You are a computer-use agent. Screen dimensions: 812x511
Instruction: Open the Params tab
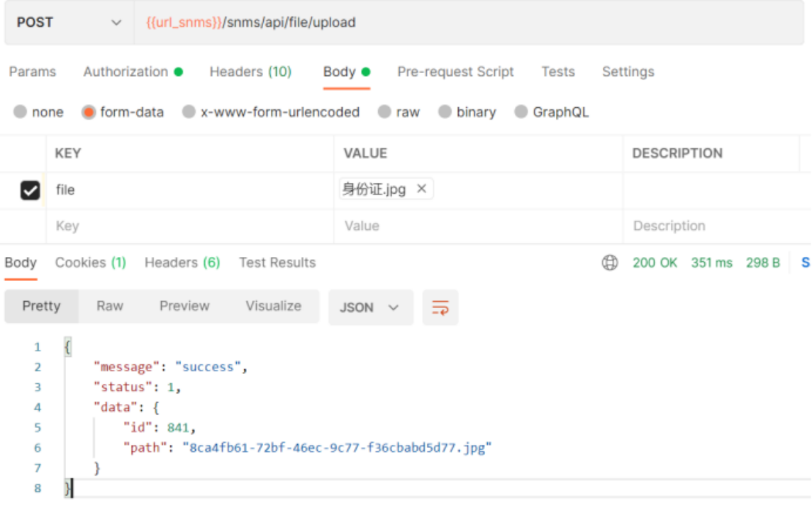click(x=33, y=72)
